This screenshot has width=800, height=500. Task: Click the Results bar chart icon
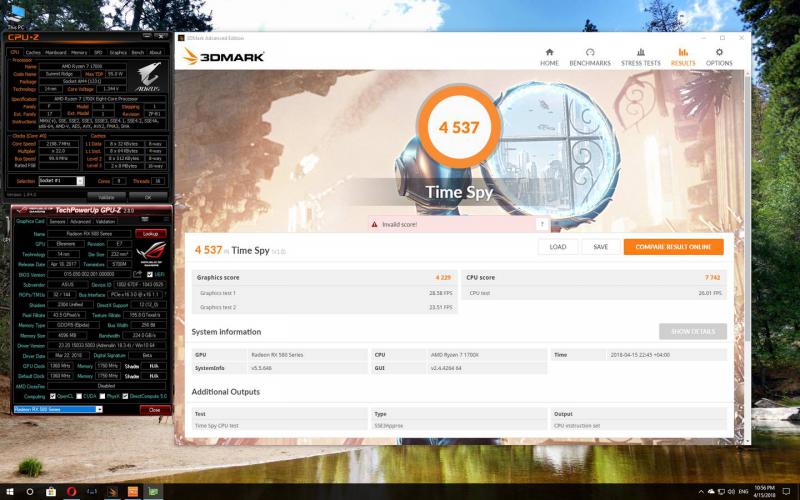pyautogui.click(x=683, y=56)
